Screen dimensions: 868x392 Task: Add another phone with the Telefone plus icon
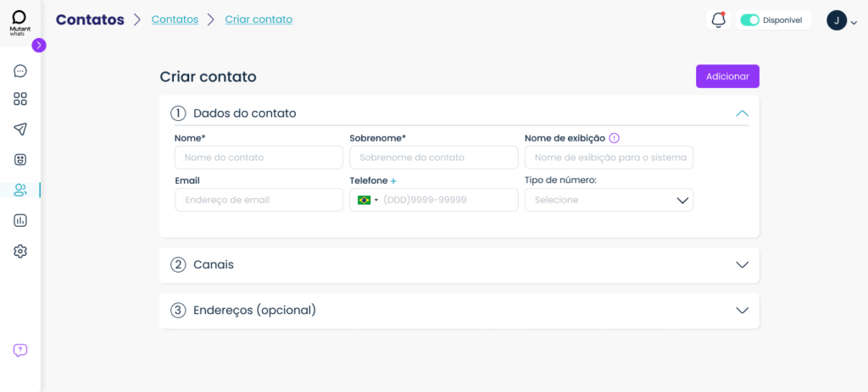click(393, 181)
